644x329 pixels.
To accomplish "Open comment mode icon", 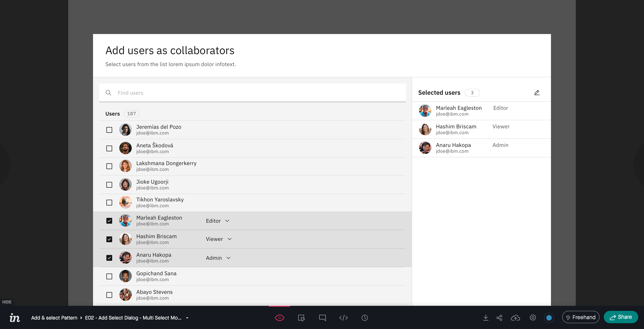I will click(322, 318).
